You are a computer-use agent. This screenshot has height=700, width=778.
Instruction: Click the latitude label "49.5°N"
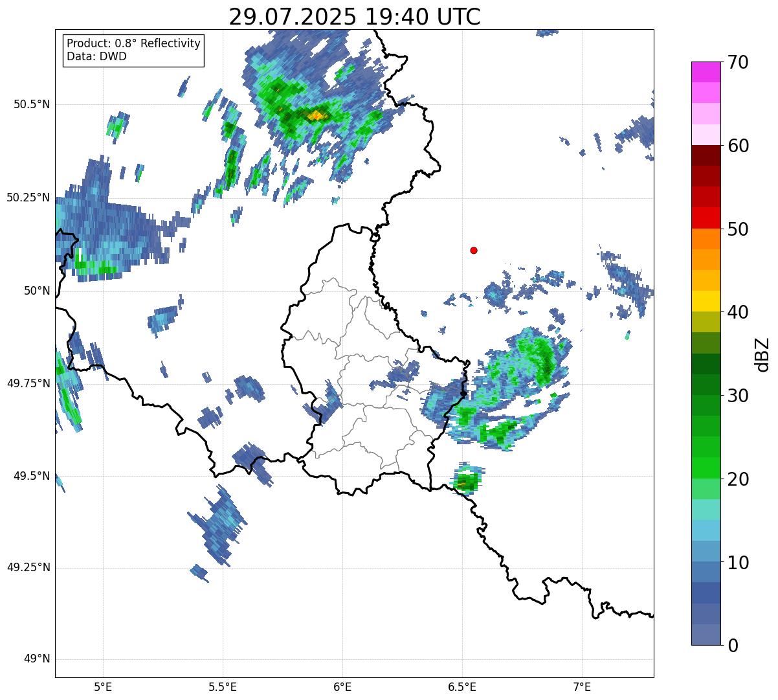(32, 476)
